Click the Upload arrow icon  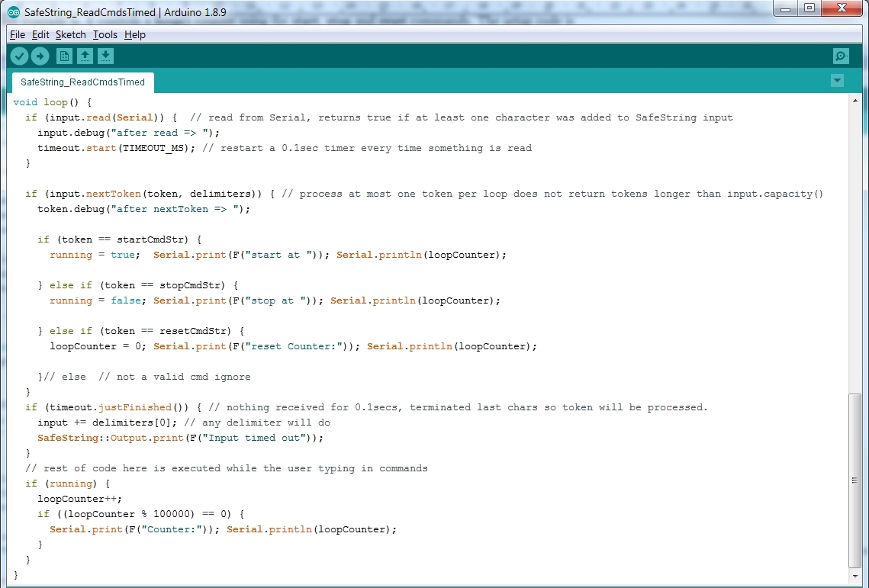[40, 56]
